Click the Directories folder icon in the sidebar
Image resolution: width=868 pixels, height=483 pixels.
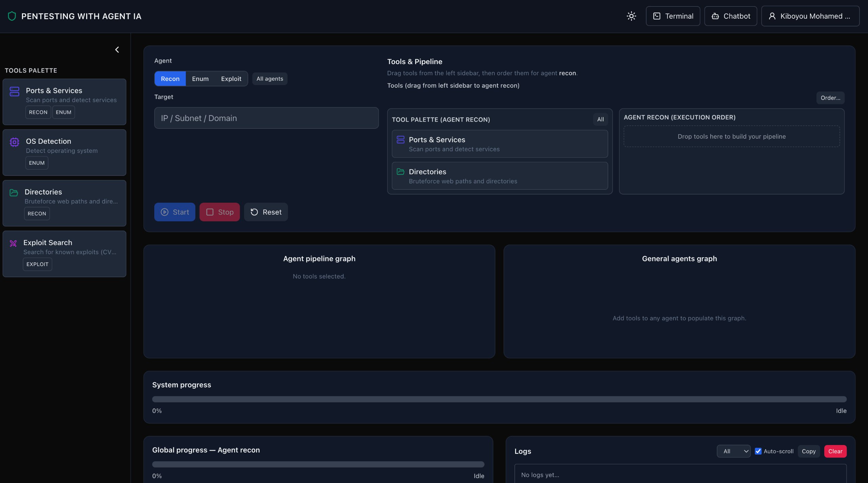[x=14, y=193]
